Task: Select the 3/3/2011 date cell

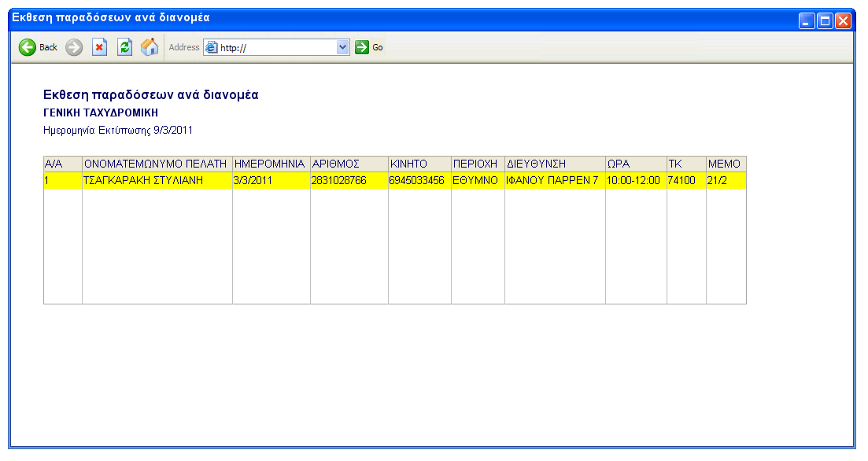Action: 271,180
